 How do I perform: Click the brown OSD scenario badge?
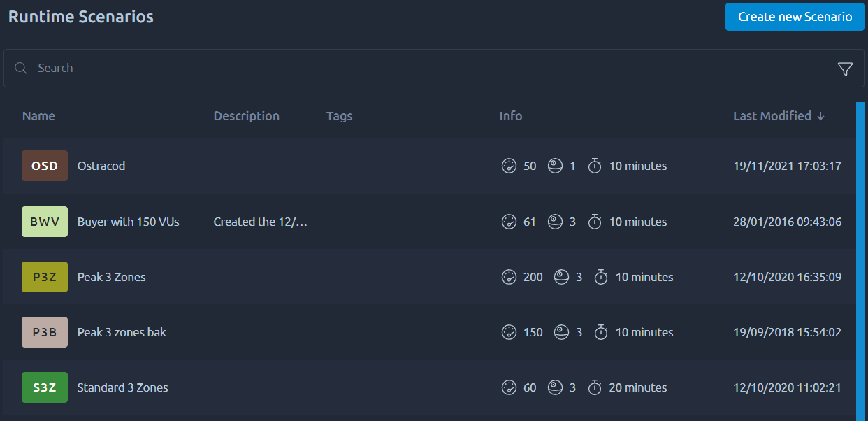[x=45, y=166]
